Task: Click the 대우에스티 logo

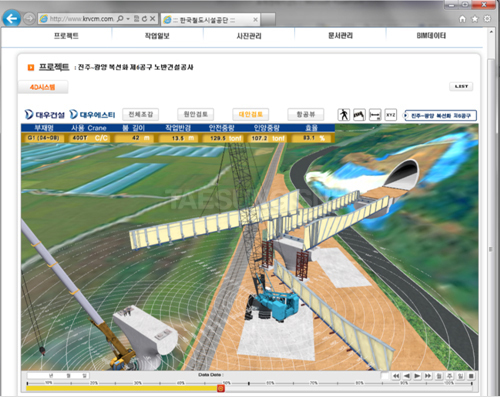Action: pyautogui.click(x=92, y=115)
